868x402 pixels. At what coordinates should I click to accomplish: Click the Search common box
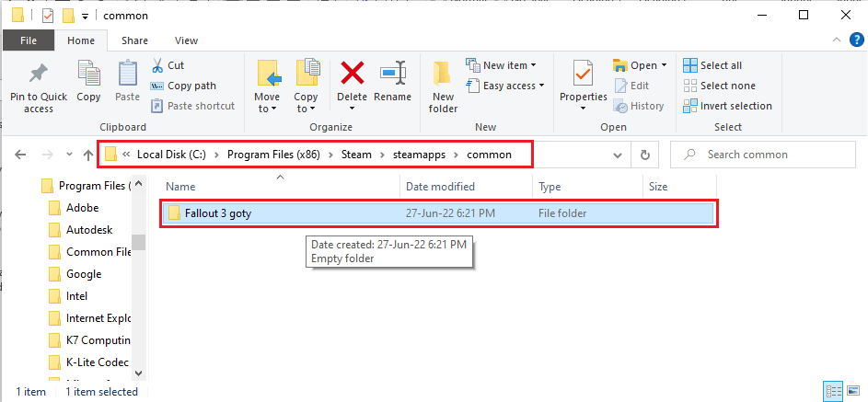coord(763,155)
